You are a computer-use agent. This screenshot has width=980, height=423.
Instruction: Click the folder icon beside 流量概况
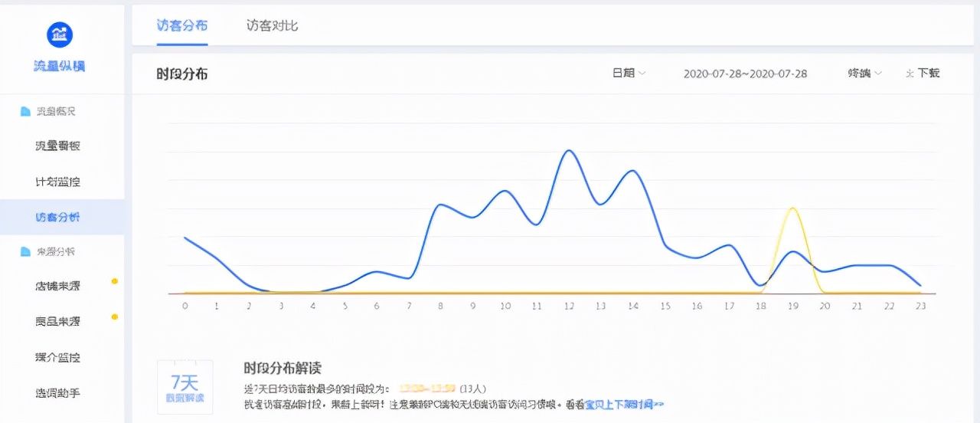coord(25,112)
